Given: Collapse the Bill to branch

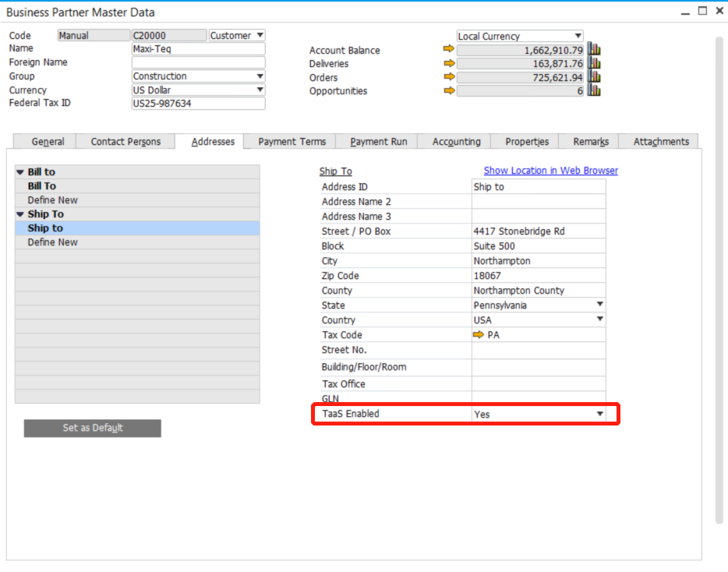Looking at the screenshot, I should click(19, 171).
